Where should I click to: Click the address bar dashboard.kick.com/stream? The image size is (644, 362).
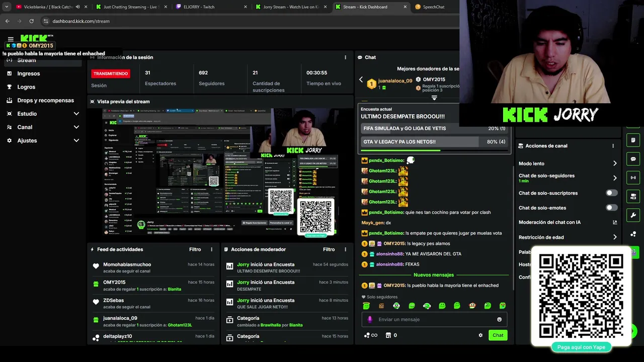(80, 21)
